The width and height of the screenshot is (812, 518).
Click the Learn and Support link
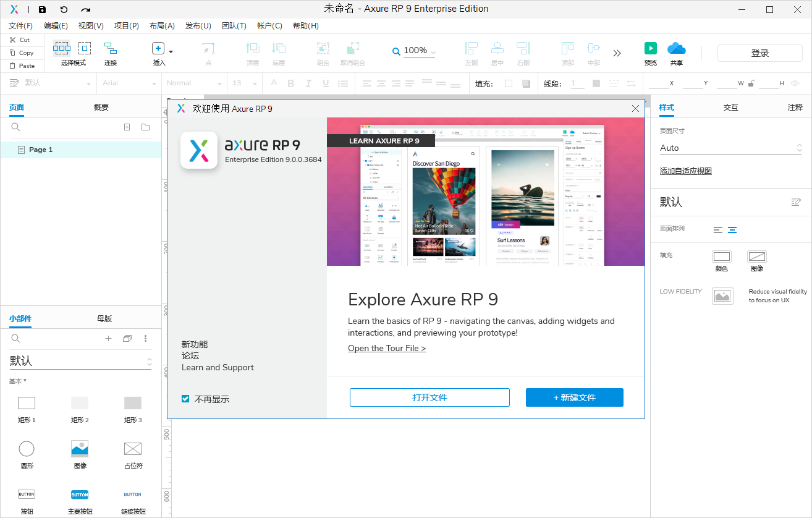point(218,367)
